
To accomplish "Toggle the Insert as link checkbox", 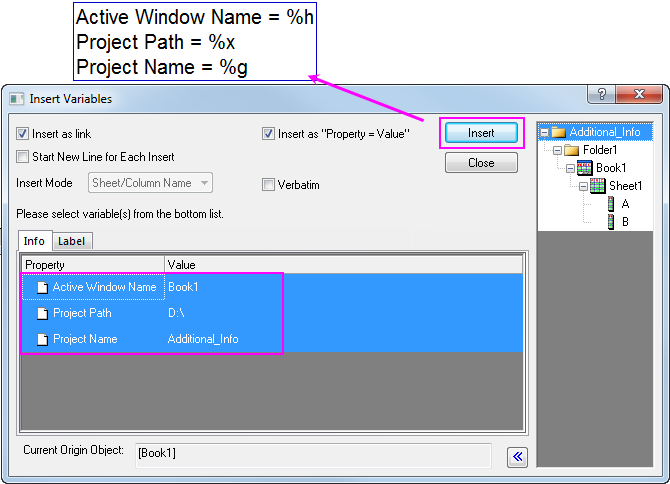I will pyautogui.click(x=22, y=134).
